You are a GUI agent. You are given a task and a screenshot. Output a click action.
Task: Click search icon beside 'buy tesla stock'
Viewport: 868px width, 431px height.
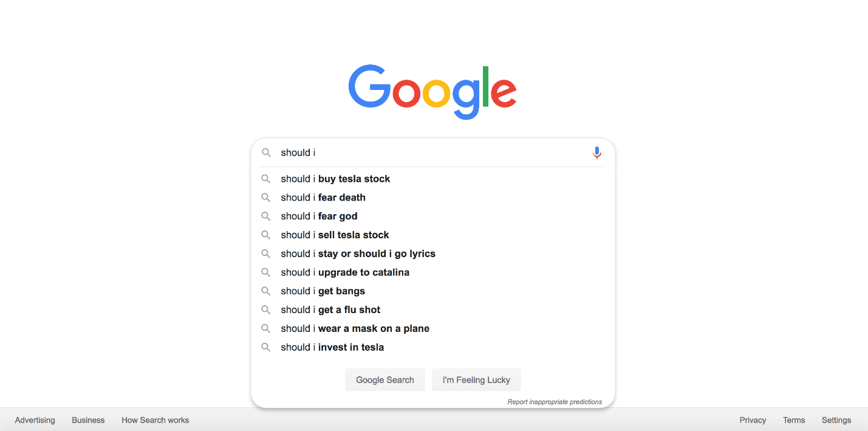click(x=266, y=179)
